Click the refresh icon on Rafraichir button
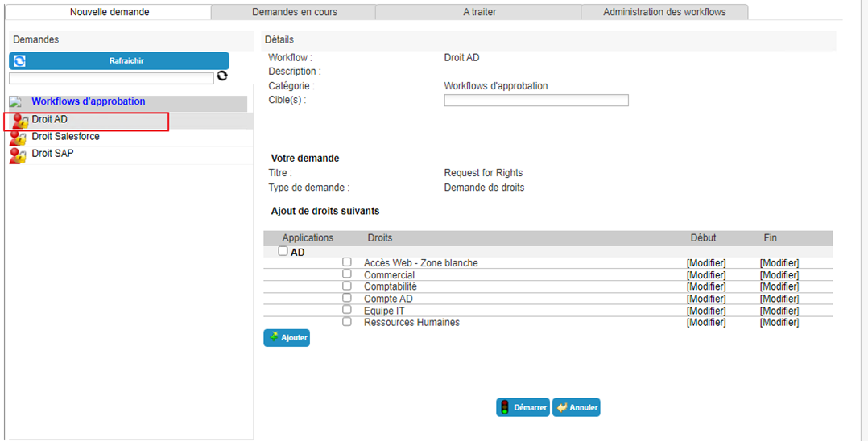868x441 pixels. click(x=19, y=61)
